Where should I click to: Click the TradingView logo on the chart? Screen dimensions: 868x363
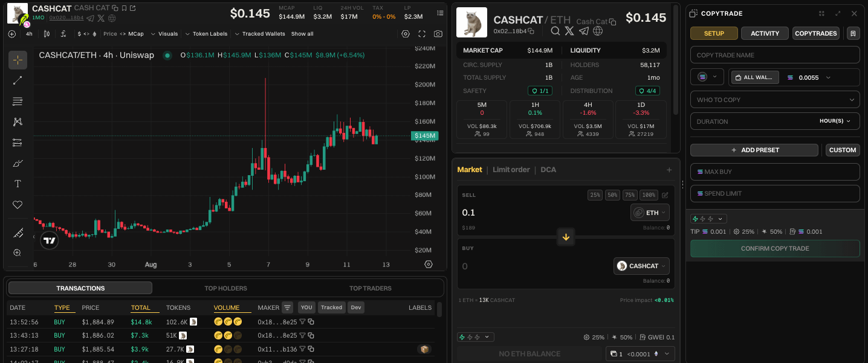50,240
